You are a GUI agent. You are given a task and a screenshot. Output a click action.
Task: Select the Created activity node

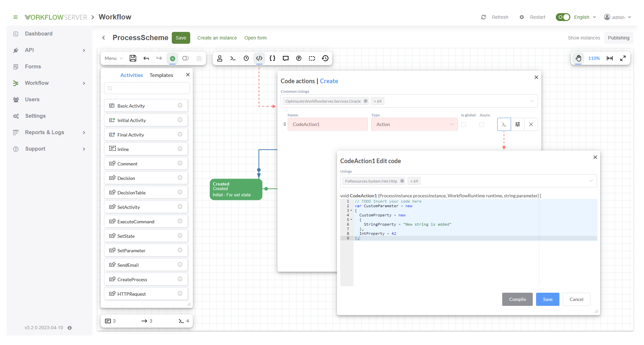pos(236,189)
